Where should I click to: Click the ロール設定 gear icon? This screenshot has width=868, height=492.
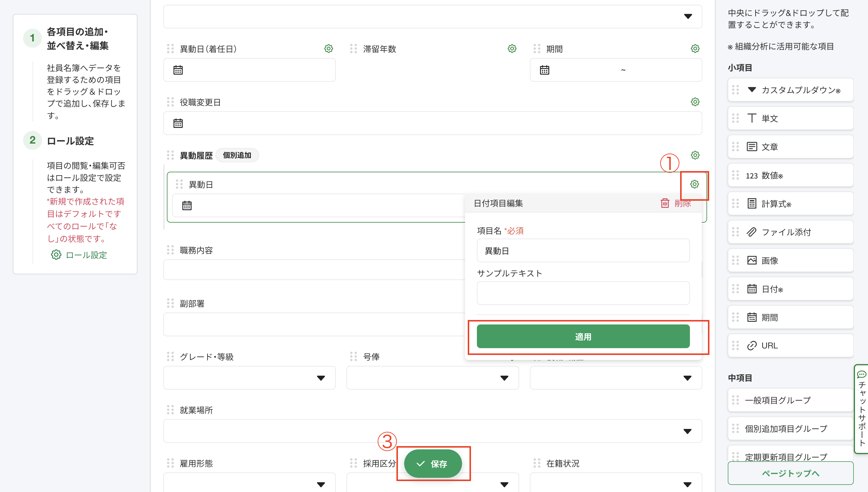pyautogui.click(x=56, y=255)
